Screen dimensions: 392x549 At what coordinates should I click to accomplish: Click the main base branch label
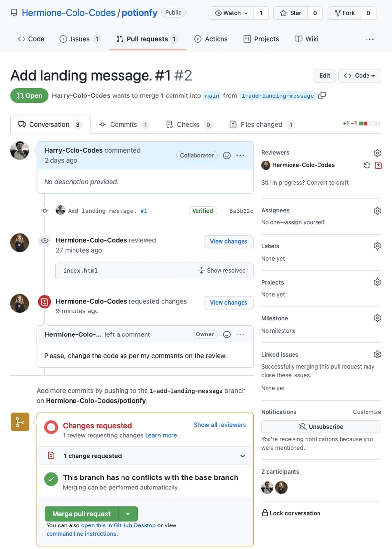[212, 96]
